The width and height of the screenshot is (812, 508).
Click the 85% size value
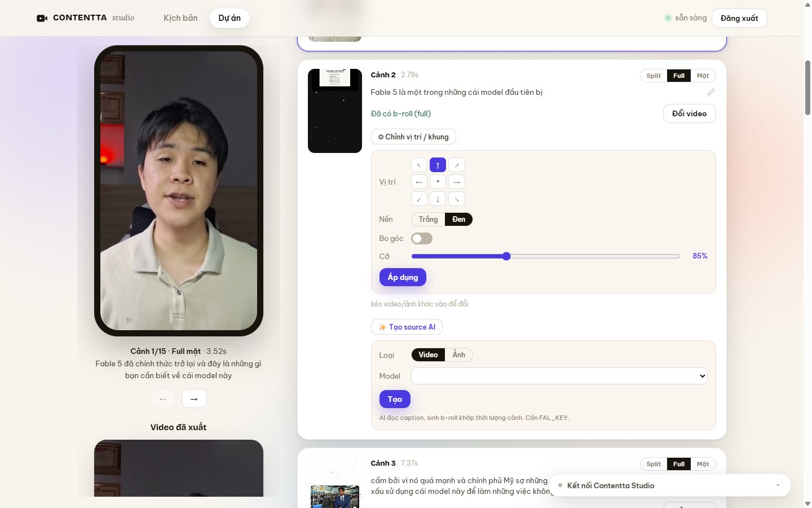click(x=700, y=256)
